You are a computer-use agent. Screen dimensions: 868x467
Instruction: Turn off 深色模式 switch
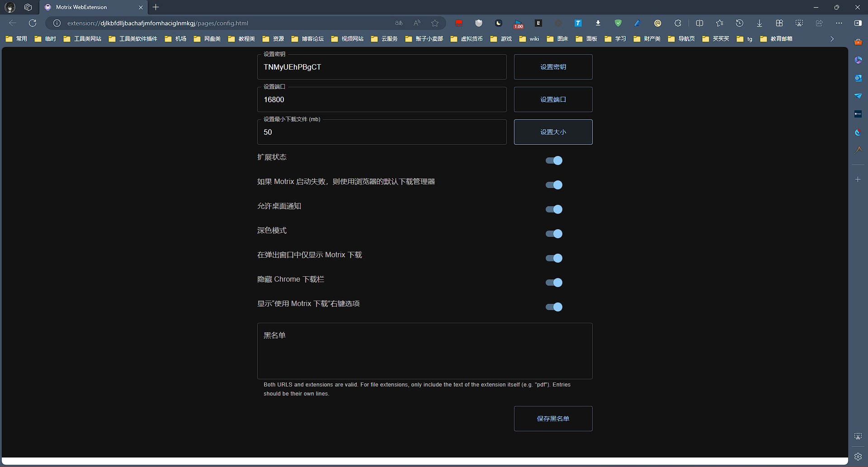pos(554,234)
